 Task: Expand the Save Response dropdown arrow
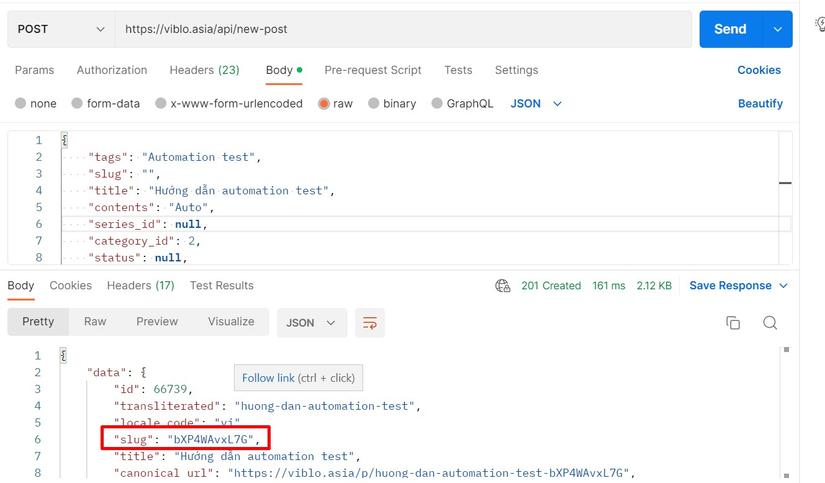pos(783,286)
